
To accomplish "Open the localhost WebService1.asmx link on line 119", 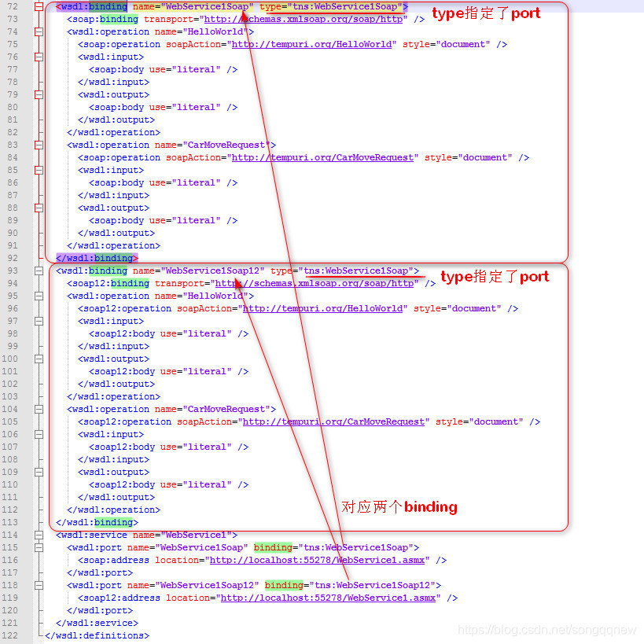I will (328, 598).
